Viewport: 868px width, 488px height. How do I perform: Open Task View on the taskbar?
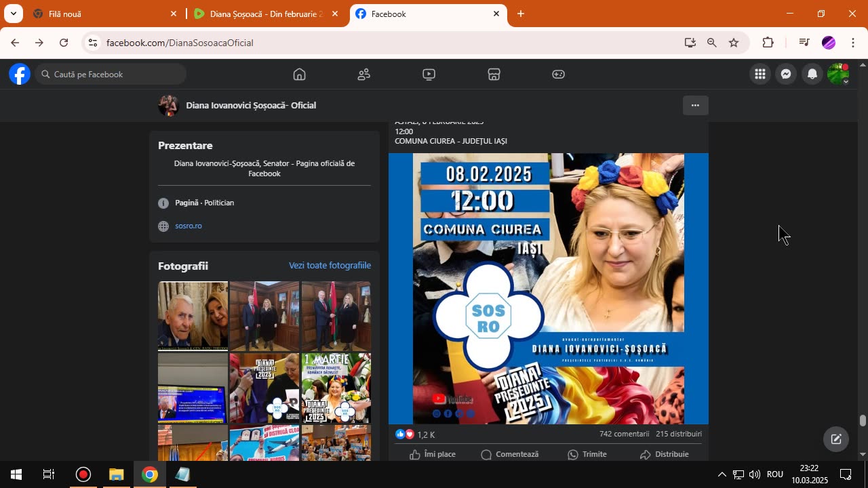(x=49, y=474)
